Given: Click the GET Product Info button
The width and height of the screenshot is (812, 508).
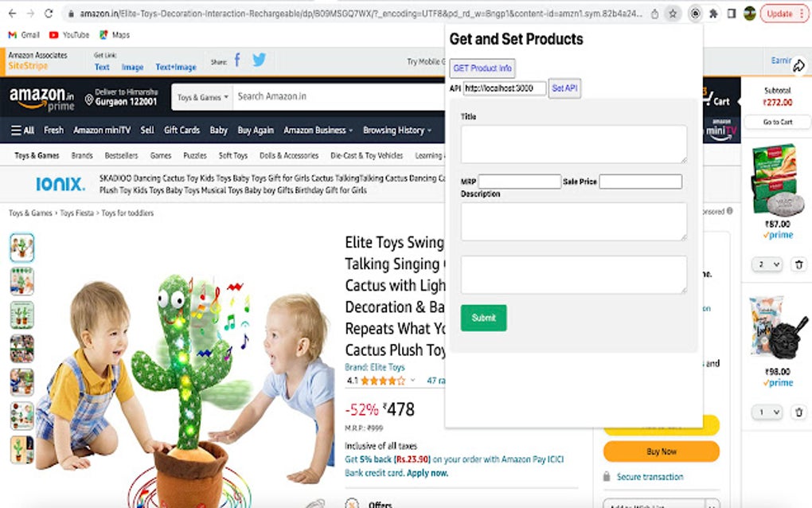Looking at the screenshot, I should point(482,68).
